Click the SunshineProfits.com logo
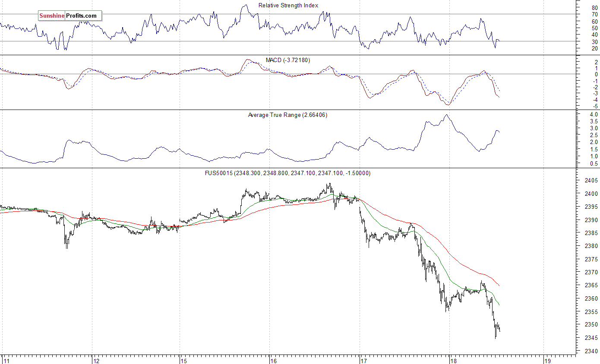The width and height of the screenshot is (600, 364). pyautogui.click(x=70, y=16)
